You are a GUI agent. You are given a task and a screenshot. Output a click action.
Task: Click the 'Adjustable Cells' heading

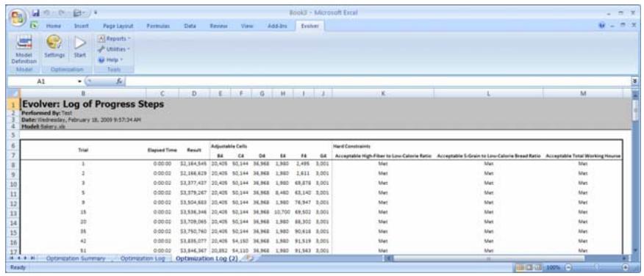pos(229,146)
